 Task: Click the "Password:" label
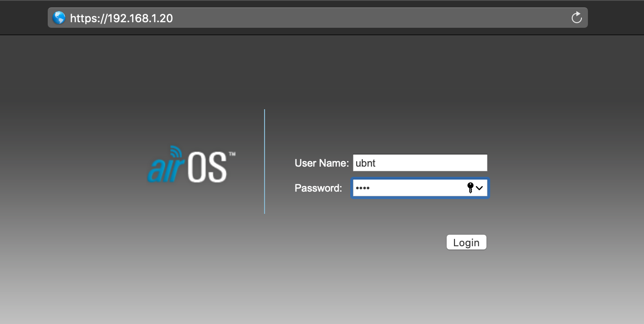pos(318,188)
